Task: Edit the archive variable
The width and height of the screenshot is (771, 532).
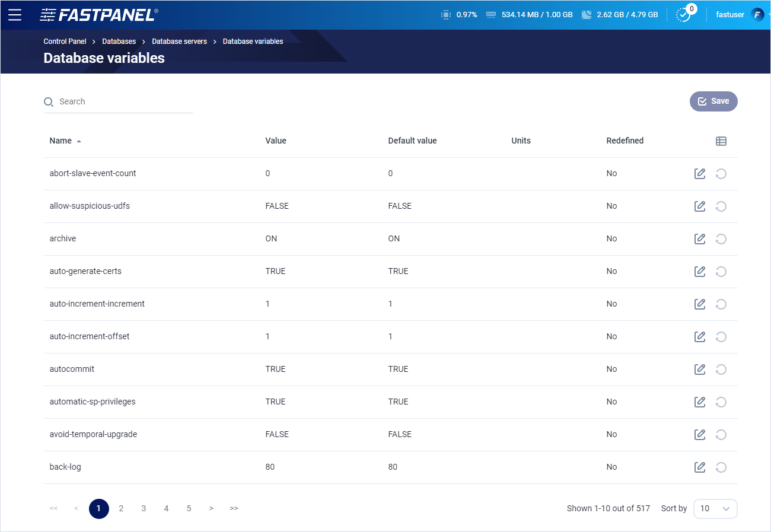Action: [700, 239]
